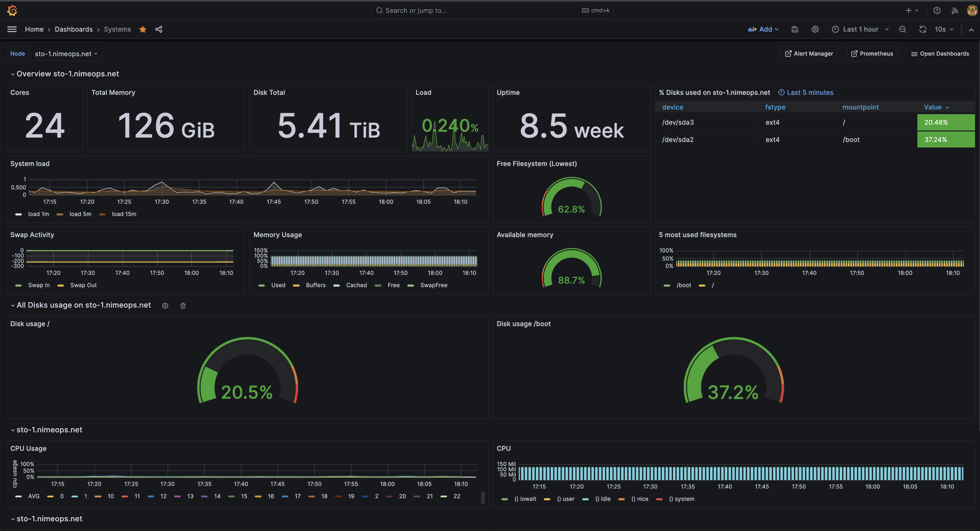Save dashboard using the disk icon
This screenshot has width=980, height=531.
coord(795,30)
